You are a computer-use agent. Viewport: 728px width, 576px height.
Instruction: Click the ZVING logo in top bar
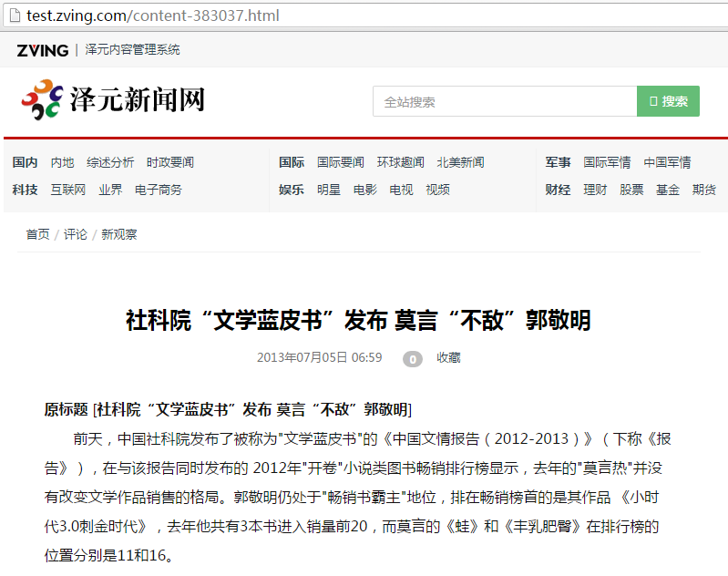pyautogui.click(x=42, y=50)
